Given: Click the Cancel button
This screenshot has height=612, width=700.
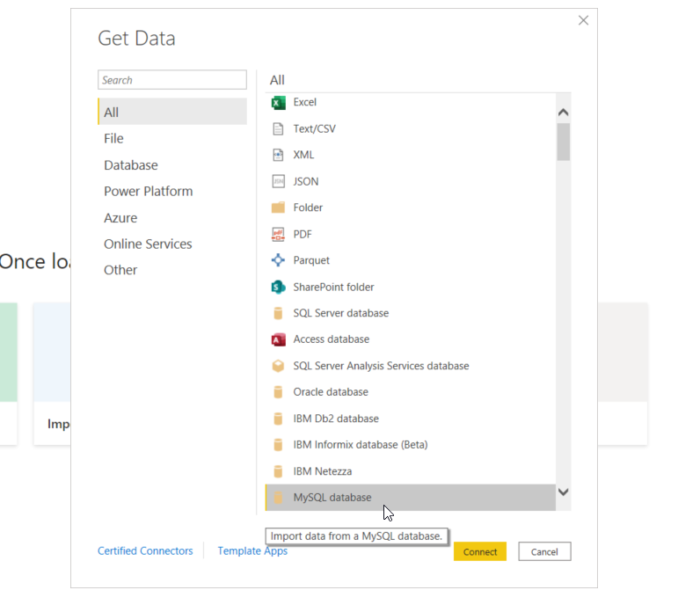Looking at the screenshot, I should 544,551.
